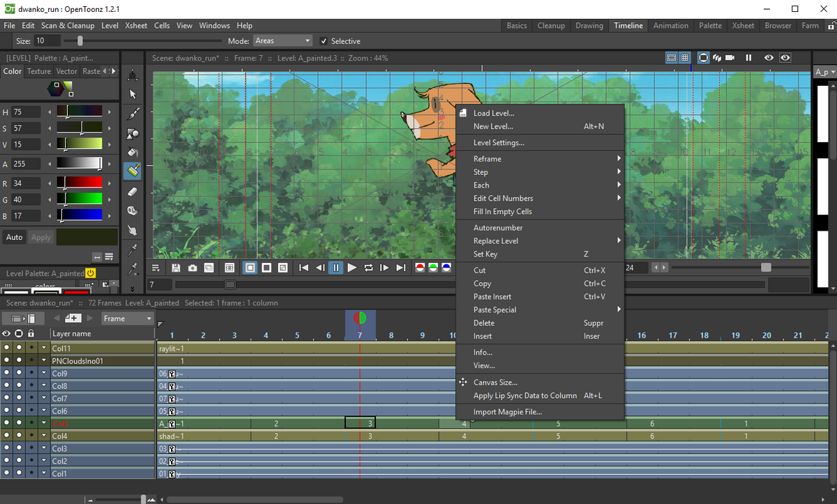This screenshot has width=837, height=504.
Task: Jump to first frame in viewer
Action: [303, 268]
